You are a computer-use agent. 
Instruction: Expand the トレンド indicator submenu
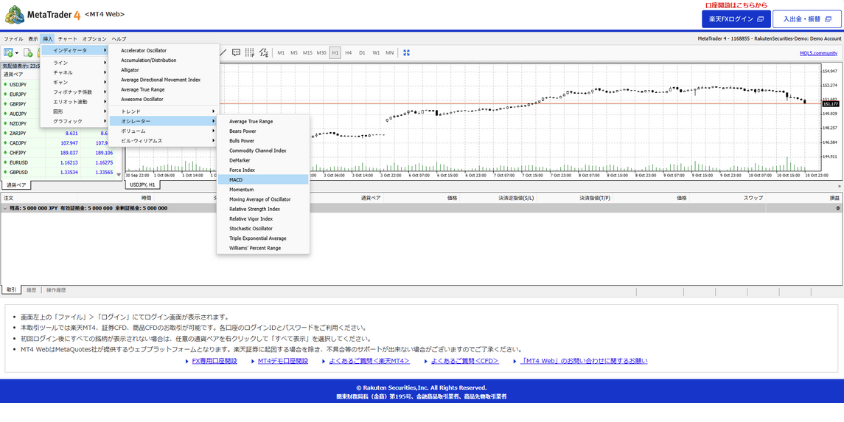[165, 111]
